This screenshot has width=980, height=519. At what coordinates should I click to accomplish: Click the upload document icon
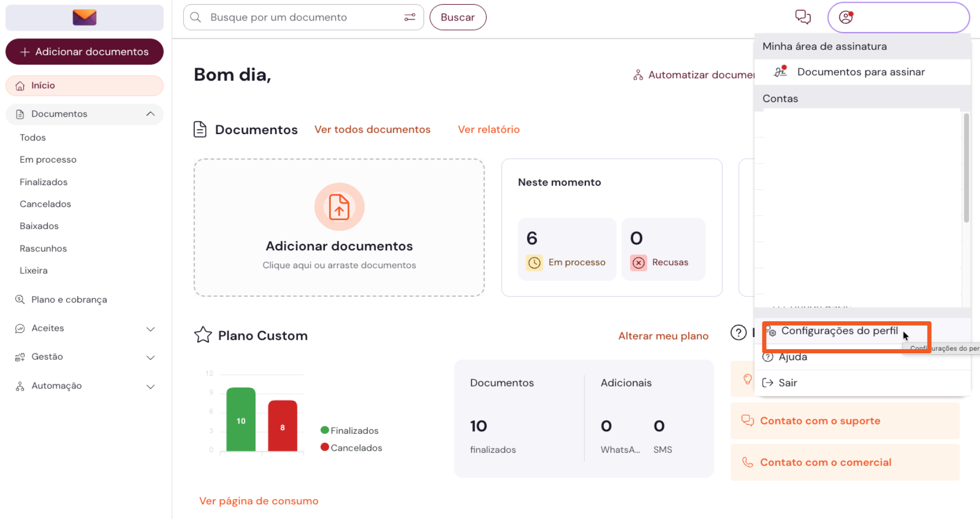pos(339,207)
